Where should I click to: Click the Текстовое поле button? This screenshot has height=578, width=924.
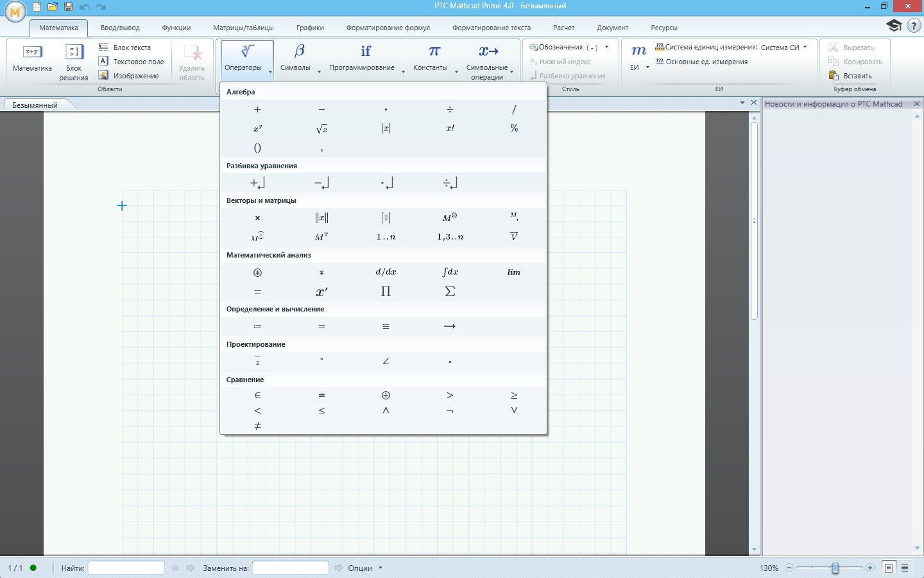click(x=132, y=62)
